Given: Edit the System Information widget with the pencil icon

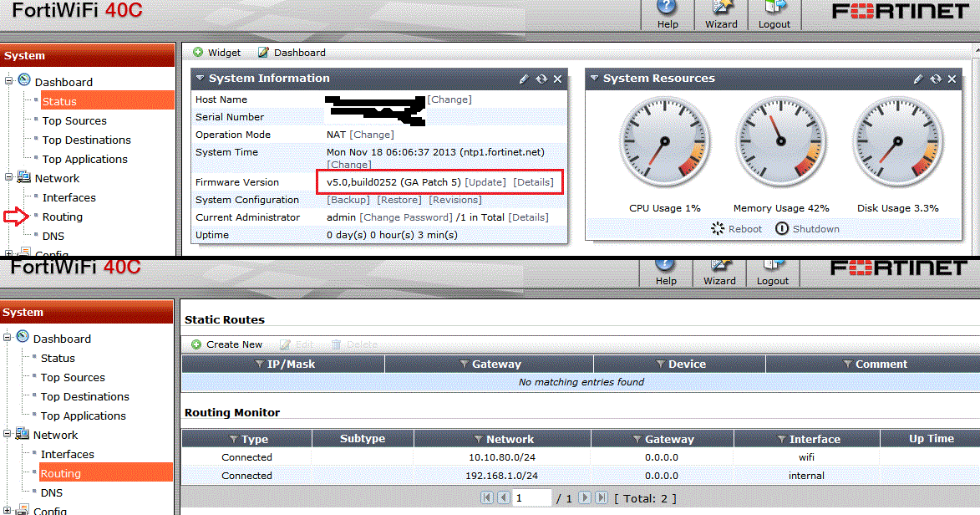Looking at the screenshot, I should [524, 79].
